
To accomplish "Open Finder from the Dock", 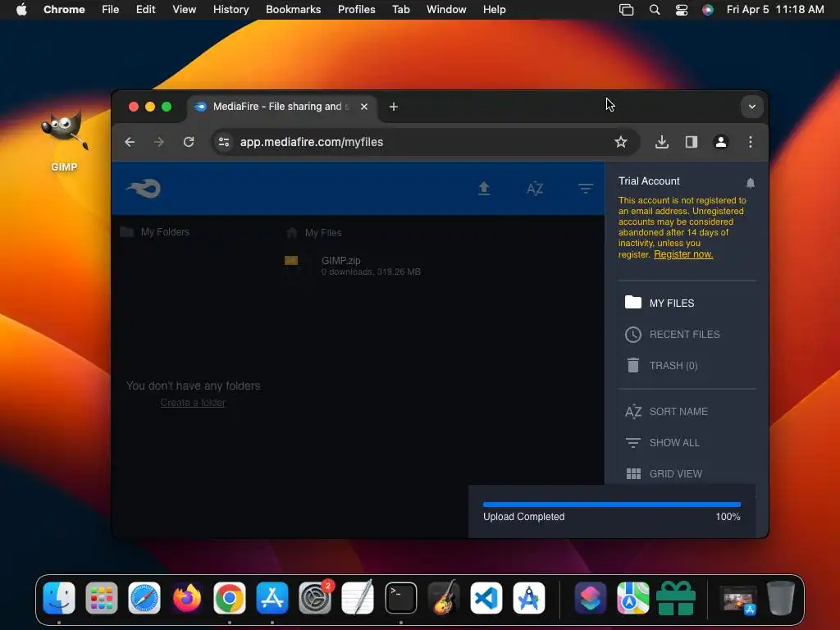I will [x=59, y=598].
